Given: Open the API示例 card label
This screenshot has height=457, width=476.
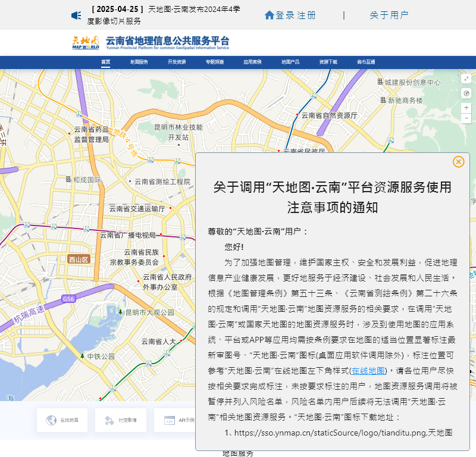Looking at the screenshot, I should tap(186, 420).
